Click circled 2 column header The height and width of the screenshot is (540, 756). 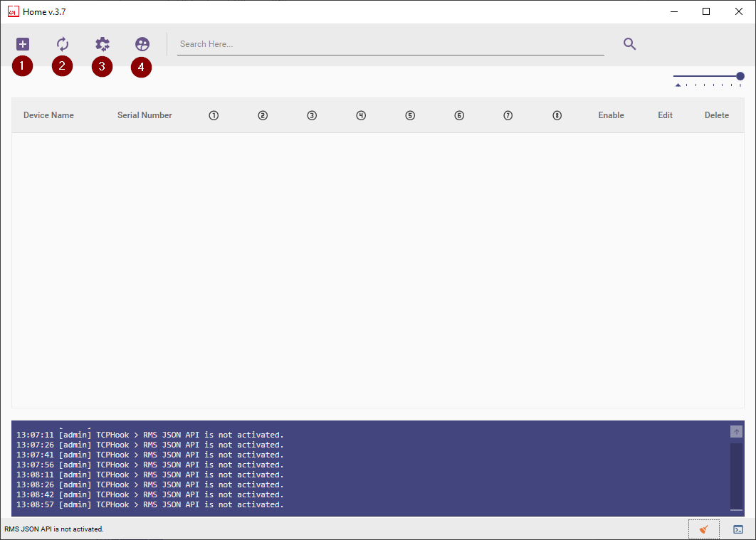coord(263,115)
